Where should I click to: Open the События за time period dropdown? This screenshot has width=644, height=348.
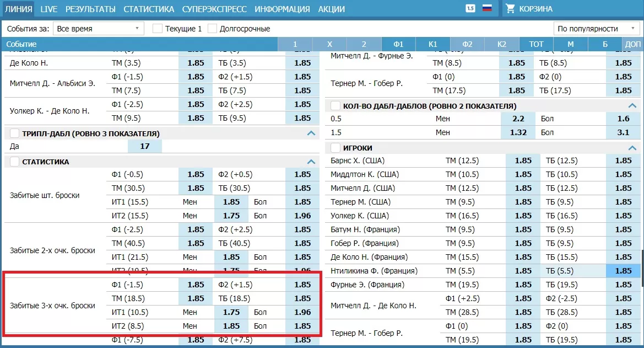98,29
